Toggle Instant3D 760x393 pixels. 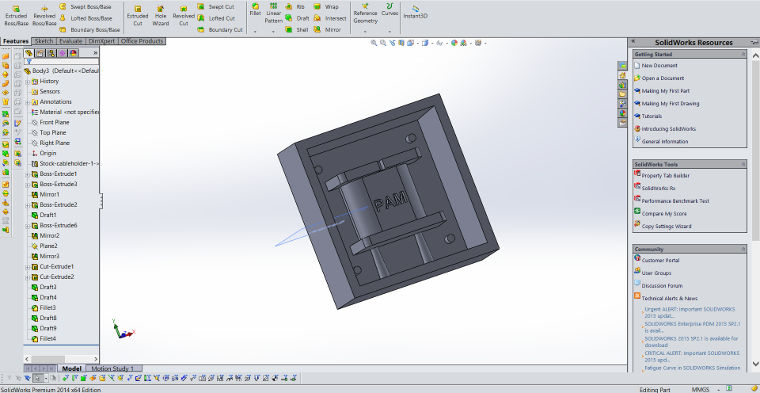(415, 12)
